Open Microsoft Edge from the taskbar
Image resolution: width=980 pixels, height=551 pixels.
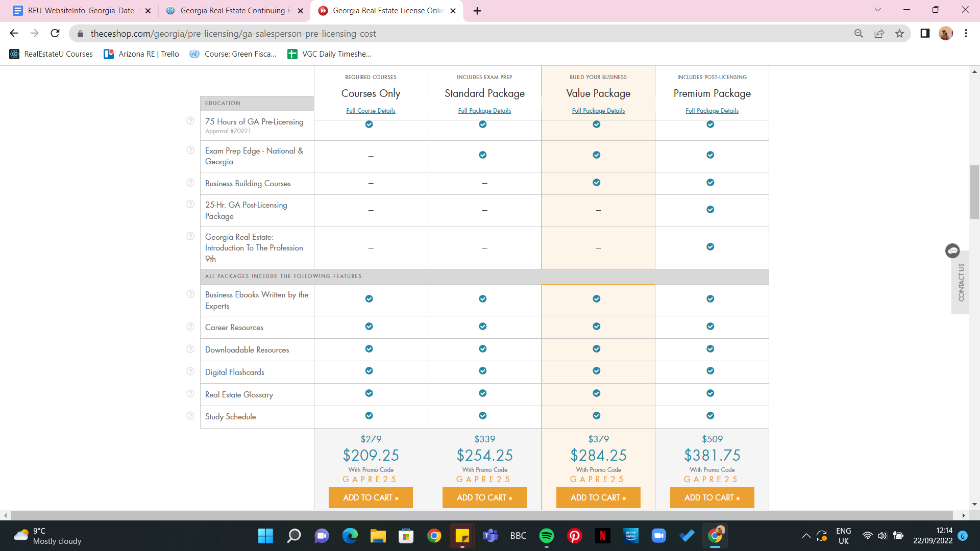coord(350,536)
